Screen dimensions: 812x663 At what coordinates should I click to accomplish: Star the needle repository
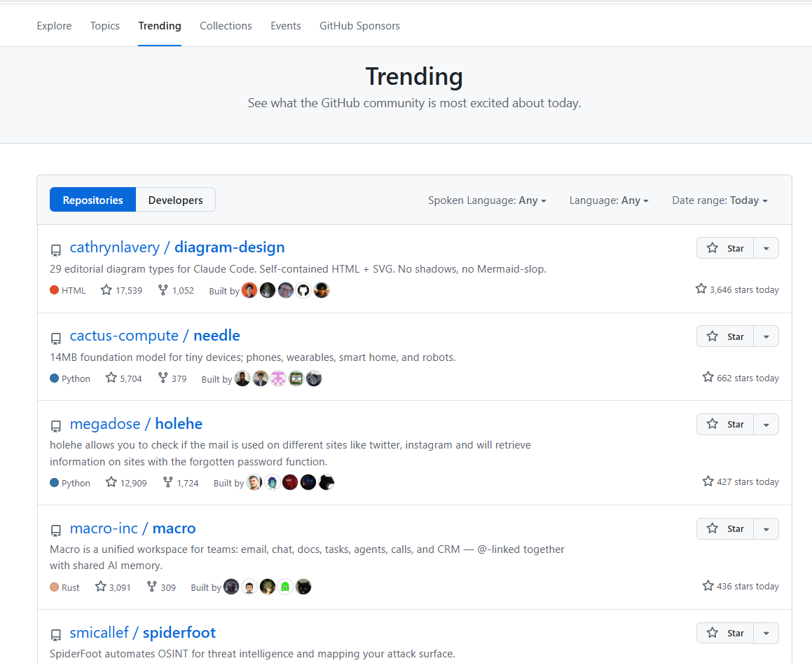coord(725,336)
